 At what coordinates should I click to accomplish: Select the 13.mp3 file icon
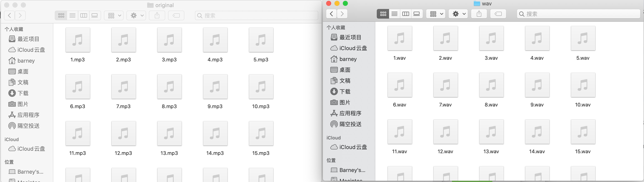pyautogui.click(x=170, y=133)
